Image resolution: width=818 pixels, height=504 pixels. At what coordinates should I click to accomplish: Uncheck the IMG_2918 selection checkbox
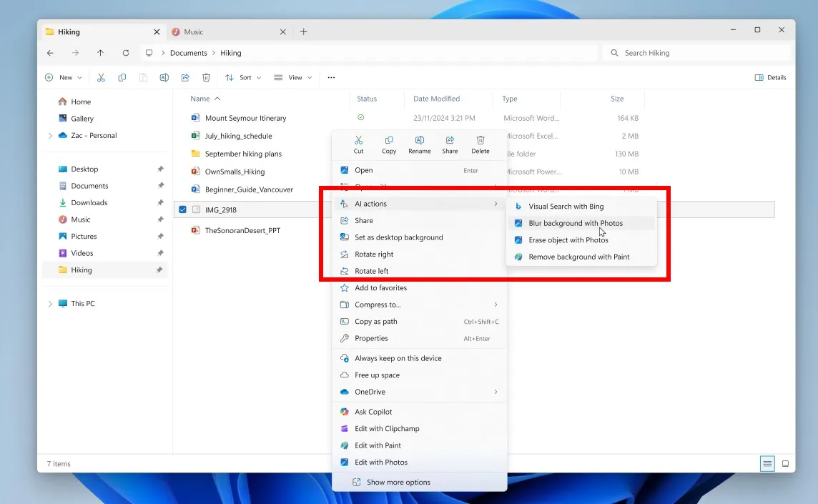click(183, 209)
